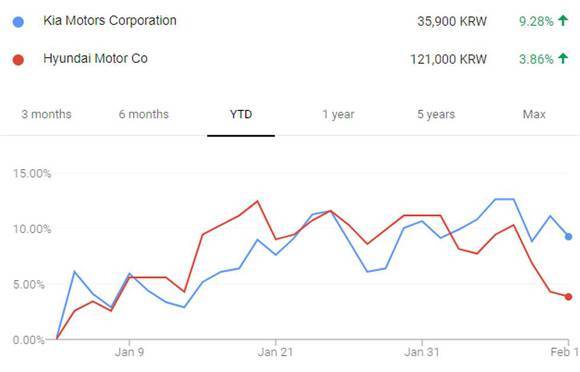Switch to the 6 months tab

144,114
